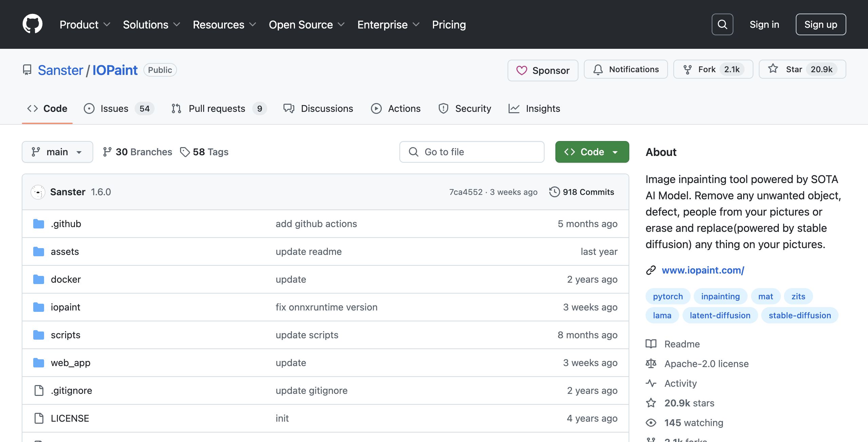Viewport: 868px width, 442px height.
Task: Open the www.iopaint.com website link
Action: [703, 270]
